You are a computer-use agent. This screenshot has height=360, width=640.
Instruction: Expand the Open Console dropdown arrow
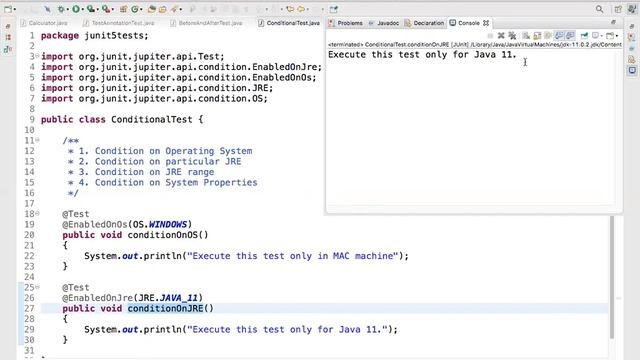tap(617, 36)
